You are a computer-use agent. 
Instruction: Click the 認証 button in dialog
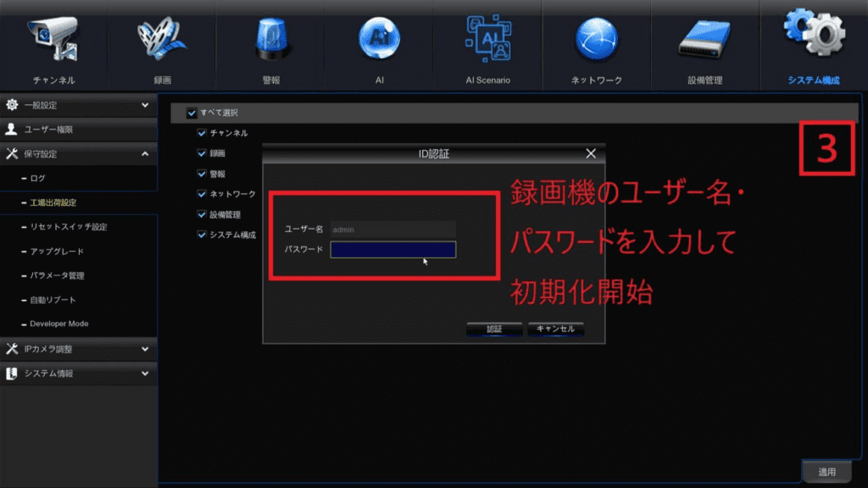click(x=493, y=329)
